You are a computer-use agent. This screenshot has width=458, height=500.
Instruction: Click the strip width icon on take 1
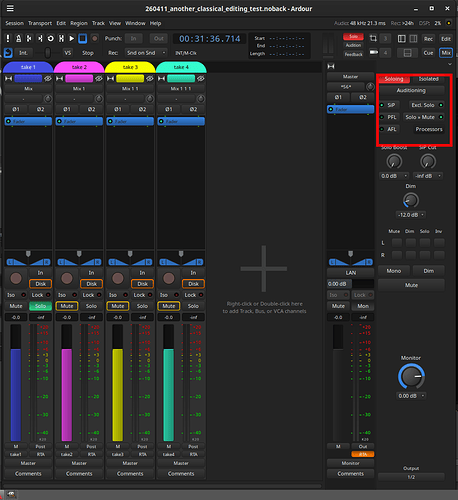(x=9, y=78)
